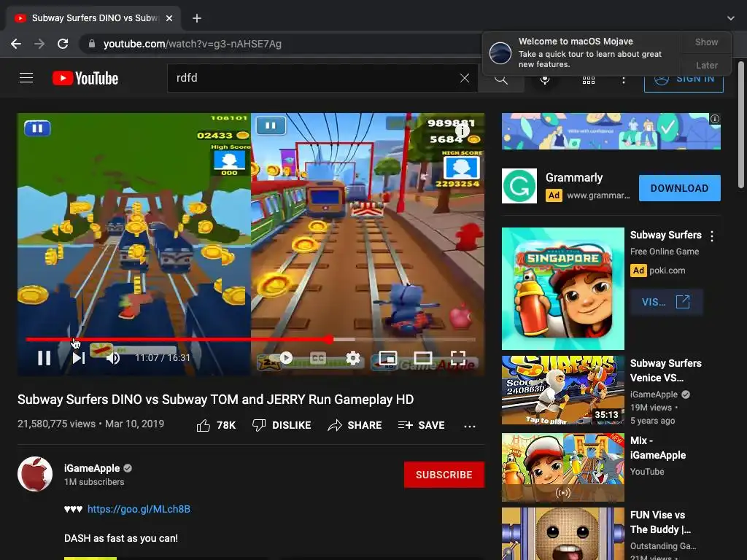
Task: Open Subway Surfers Venice VS video thumbnail
Action: tap(562, 390)
